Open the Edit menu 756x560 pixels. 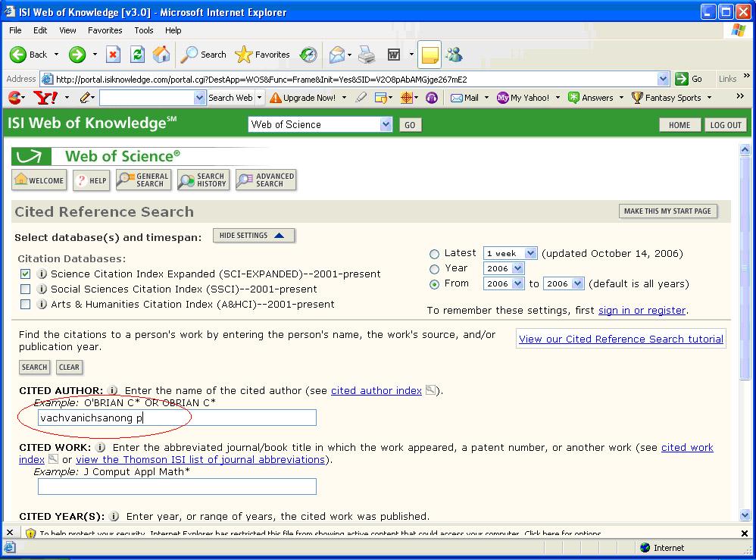(x=40, y=30)
